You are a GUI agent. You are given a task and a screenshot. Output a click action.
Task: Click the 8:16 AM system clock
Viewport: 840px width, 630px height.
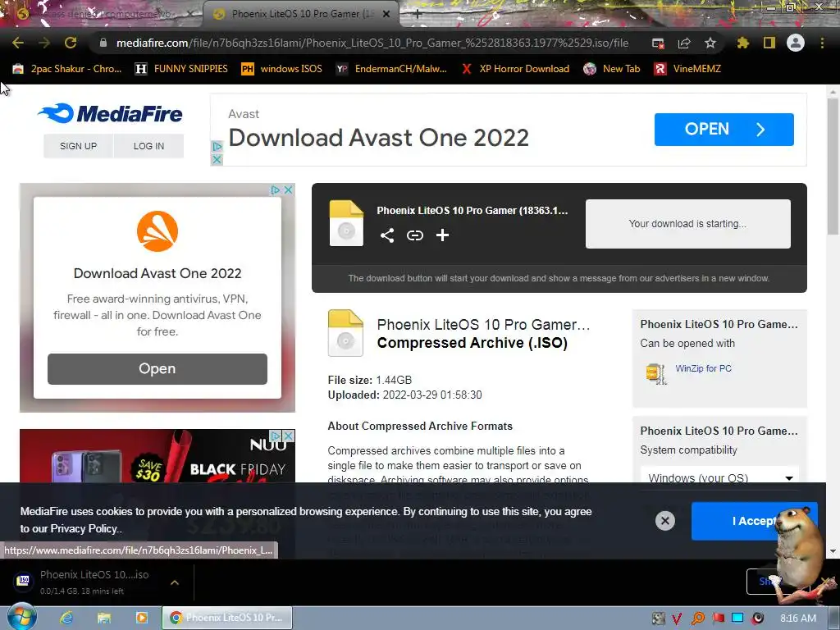tap(798, 619)
